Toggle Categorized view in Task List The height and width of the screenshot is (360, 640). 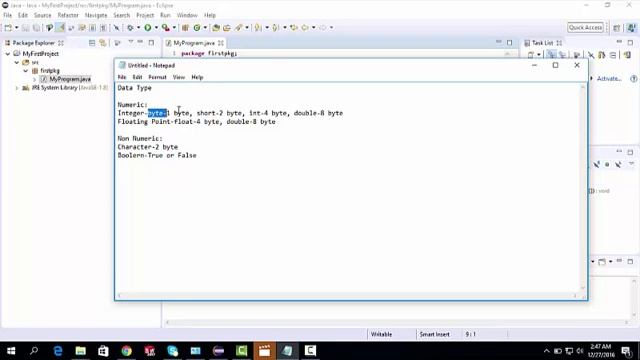551,55
